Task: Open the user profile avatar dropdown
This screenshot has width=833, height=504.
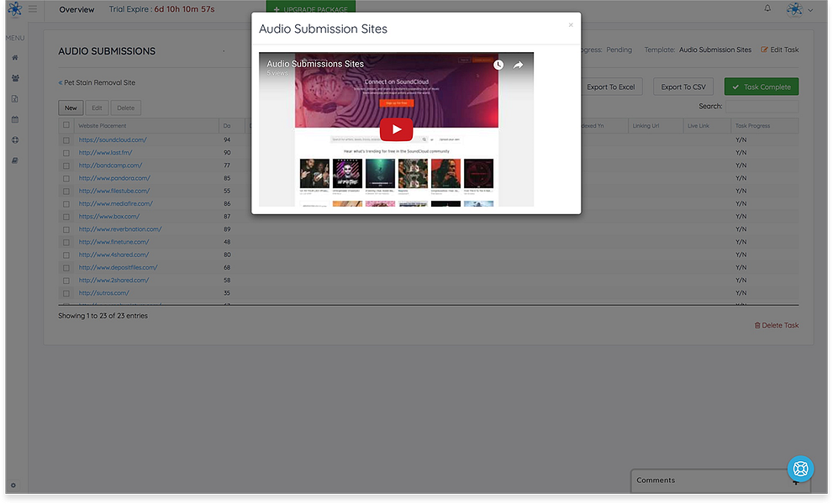Action: pos(799,9)
